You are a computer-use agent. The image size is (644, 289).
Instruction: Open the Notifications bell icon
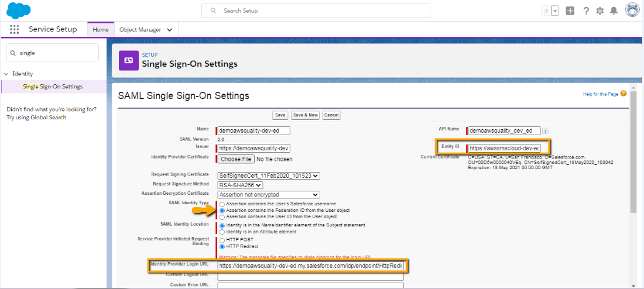(x=614, y=11)
